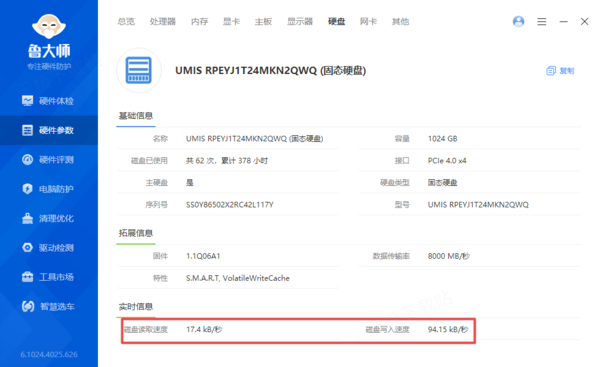Select the 硬件参数 sidebar icon
Image resolution: width=600 pixels, height=367 pixels.
tap(27, 130)
